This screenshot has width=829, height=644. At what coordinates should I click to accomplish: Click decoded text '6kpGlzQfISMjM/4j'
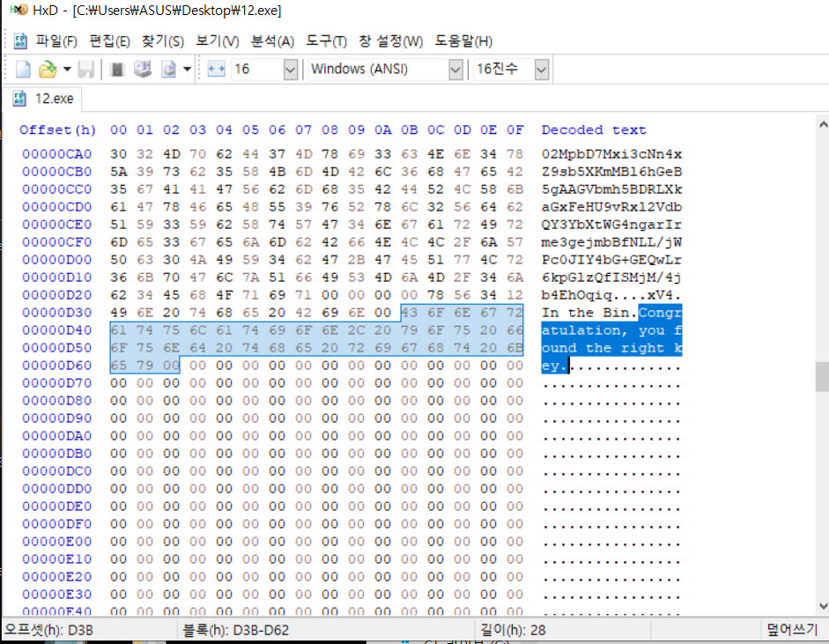tap(611, 278)
